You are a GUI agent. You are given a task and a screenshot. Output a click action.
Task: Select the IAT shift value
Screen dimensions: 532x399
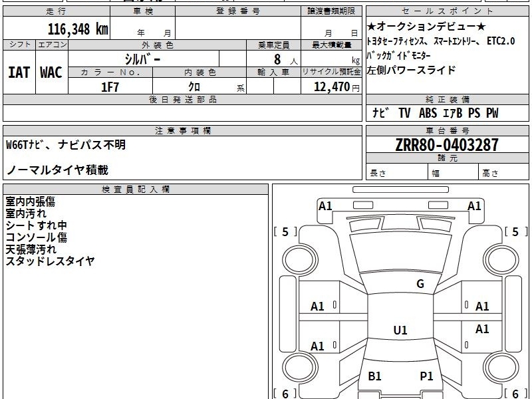pyautogui.click(x=19, y=72)
